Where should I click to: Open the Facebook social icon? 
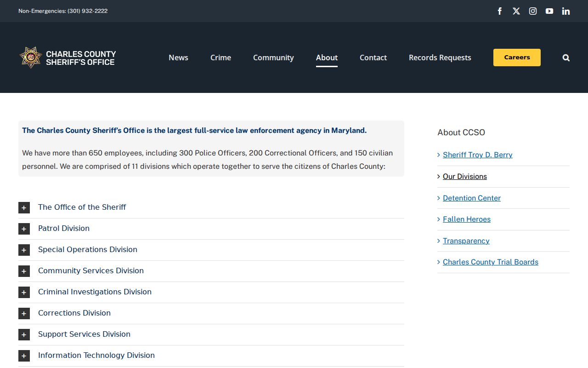500,11
